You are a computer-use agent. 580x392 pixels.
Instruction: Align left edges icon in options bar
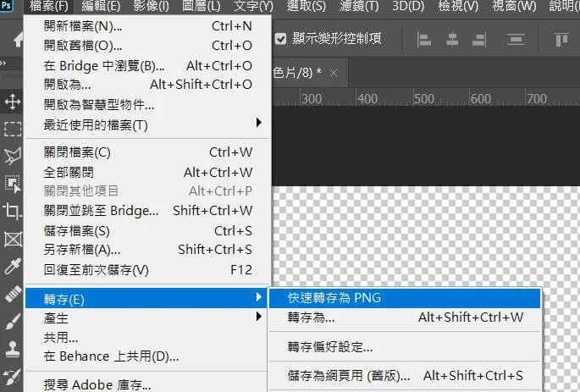[424, 39]
